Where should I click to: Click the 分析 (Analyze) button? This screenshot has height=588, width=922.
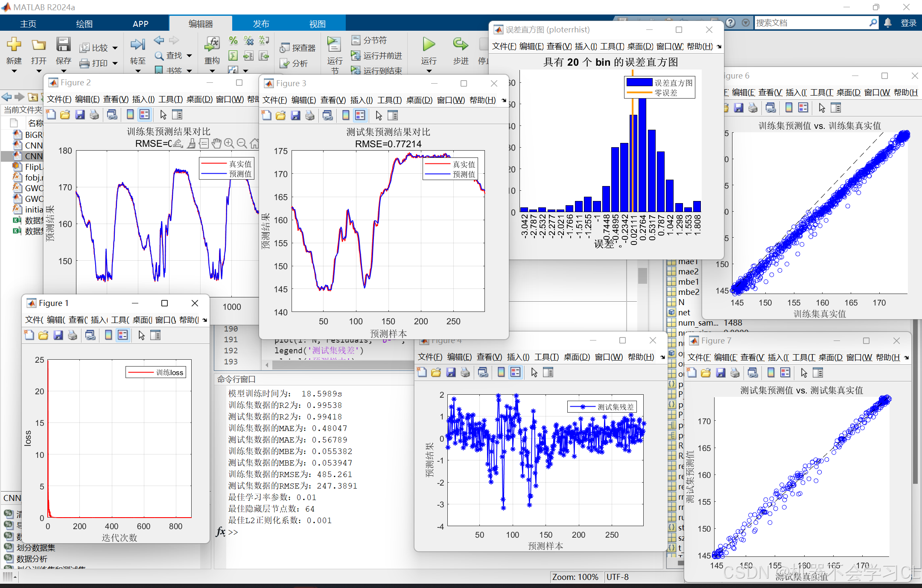click(x=294, y=64)
